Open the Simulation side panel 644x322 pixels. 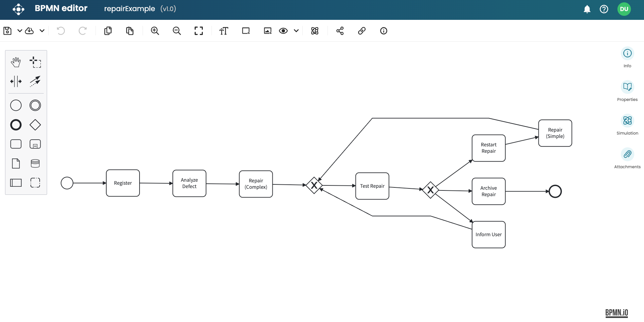tap(627, 124)
